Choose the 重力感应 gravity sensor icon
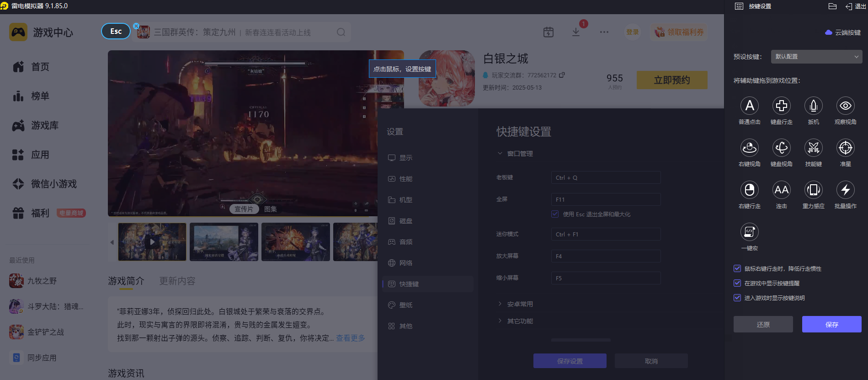868x380 pixels. pos(814,190)
